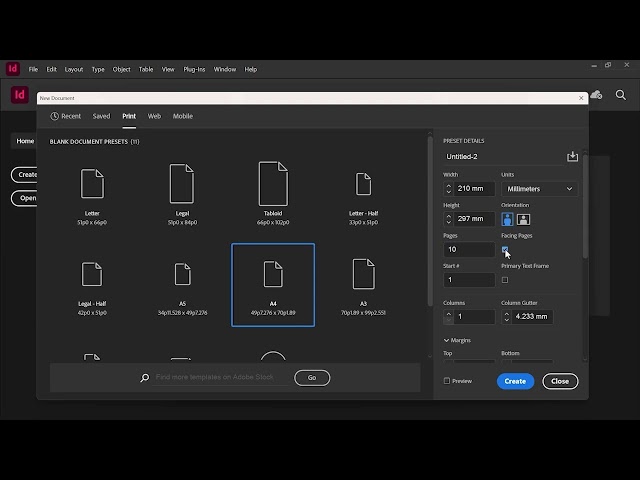Click the Close button in dialog
Image resolution: width=640 pixels, height=480 pixels.
tap(560, 381)
